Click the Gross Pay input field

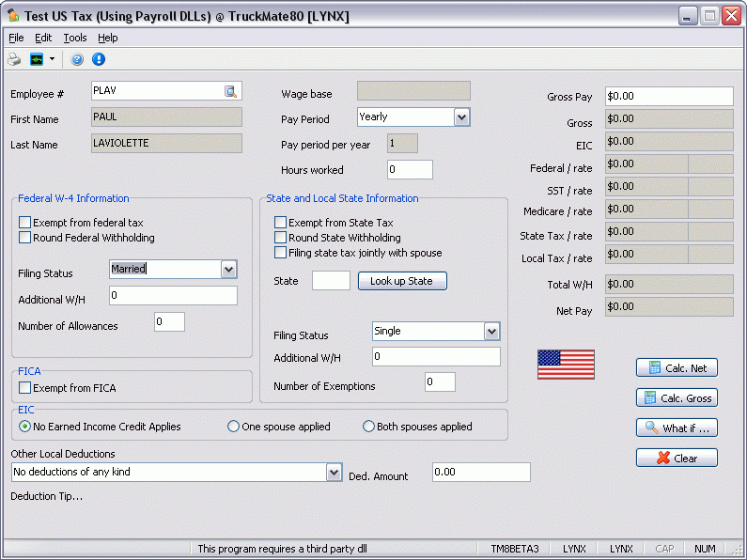(x=668, y=97)
